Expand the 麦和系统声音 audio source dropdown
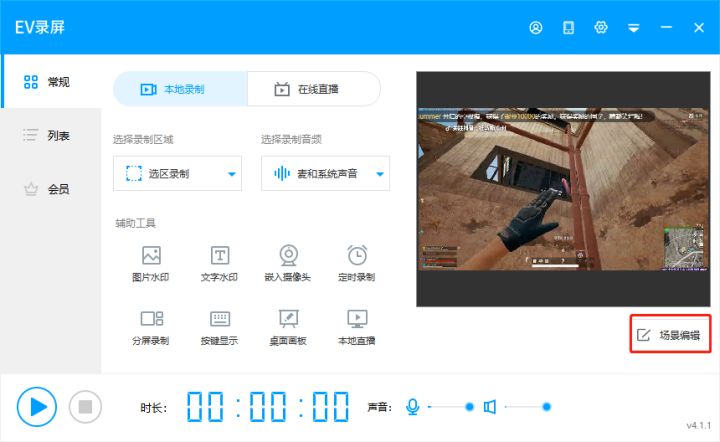This screenshot has height=442, width=720. 326,173
